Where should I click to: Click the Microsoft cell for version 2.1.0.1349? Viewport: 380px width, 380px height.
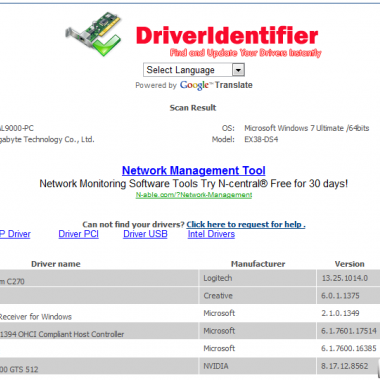(257, 313)
